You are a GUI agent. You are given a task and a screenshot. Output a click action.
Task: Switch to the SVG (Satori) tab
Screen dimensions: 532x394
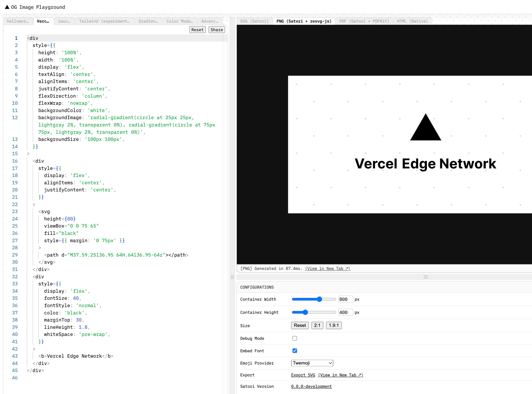click(254, 21)
